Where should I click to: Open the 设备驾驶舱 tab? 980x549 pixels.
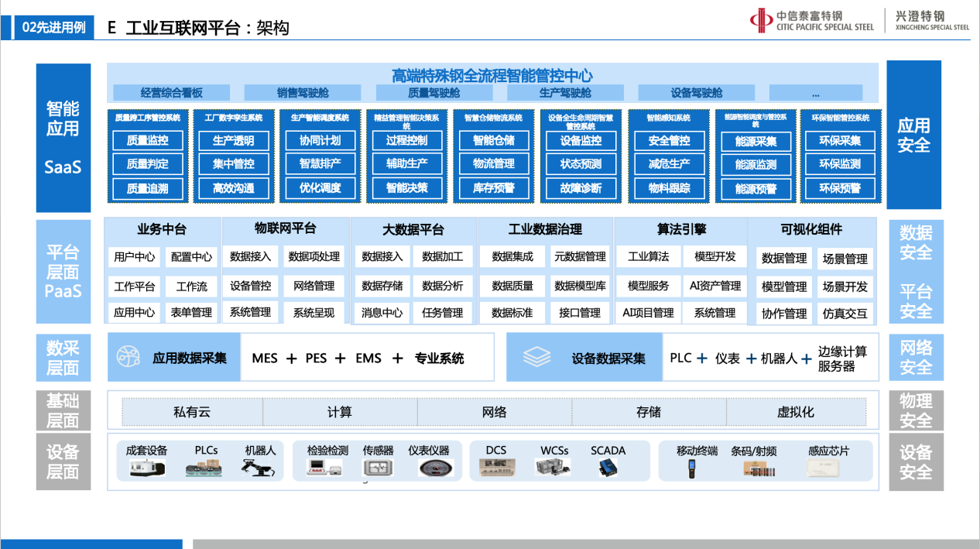pyautogui.click(x=697, y=93)
